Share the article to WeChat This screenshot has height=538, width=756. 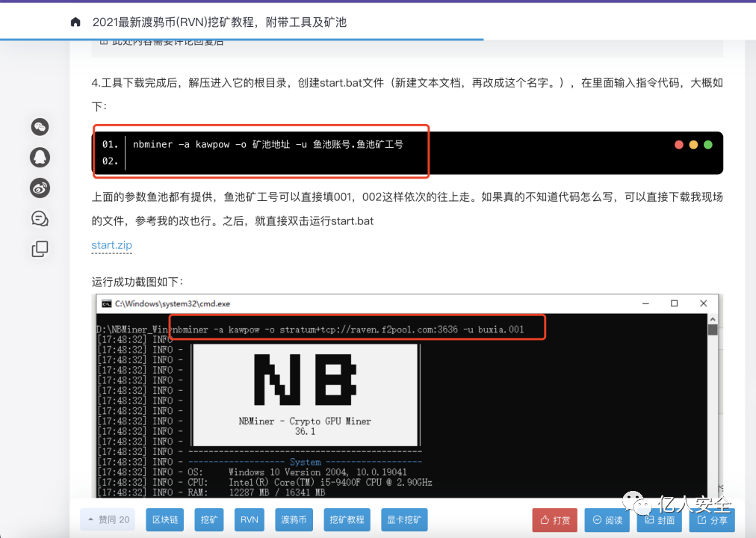pyautogui.click(x=40, y=127)
